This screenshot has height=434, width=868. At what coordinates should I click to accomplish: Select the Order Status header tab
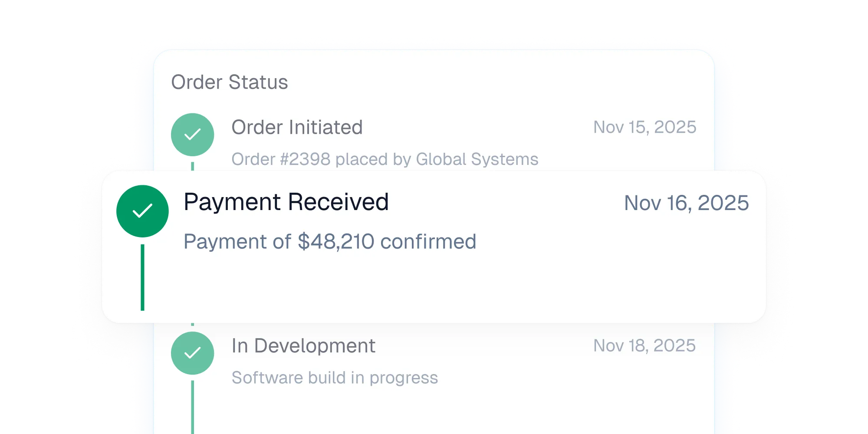tap(230, 82)
